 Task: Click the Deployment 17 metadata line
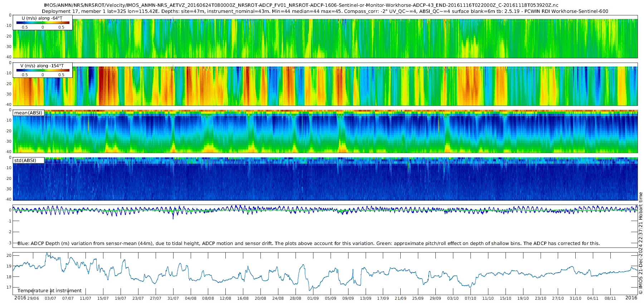(325, 11)
